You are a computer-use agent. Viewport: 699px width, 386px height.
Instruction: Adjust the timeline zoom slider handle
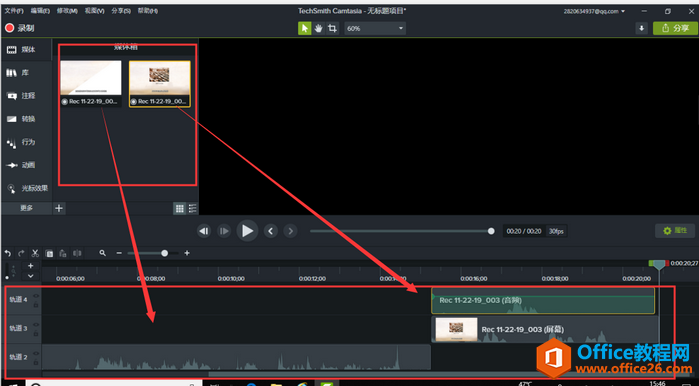pos(164,253)
